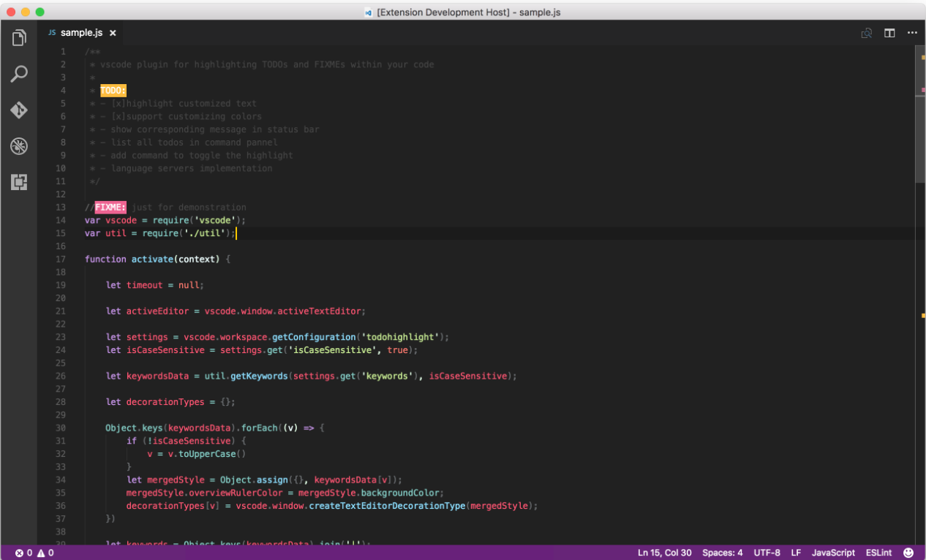Switch line endings by clicking LF
Viewport: 926px width, 560px height.
(795, 552)
